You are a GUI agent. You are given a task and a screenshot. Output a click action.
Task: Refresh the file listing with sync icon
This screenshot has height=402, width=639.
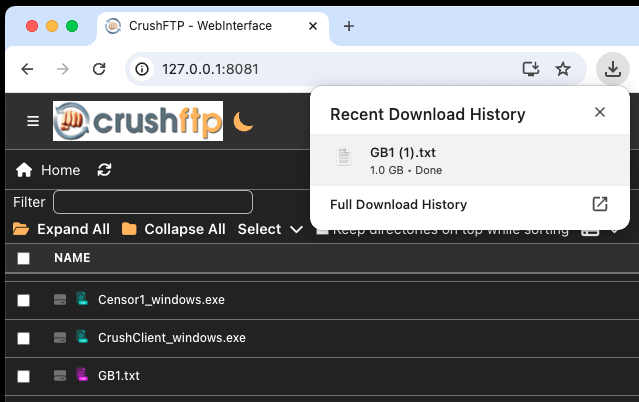pyautogui.click(x=104, y=170)
